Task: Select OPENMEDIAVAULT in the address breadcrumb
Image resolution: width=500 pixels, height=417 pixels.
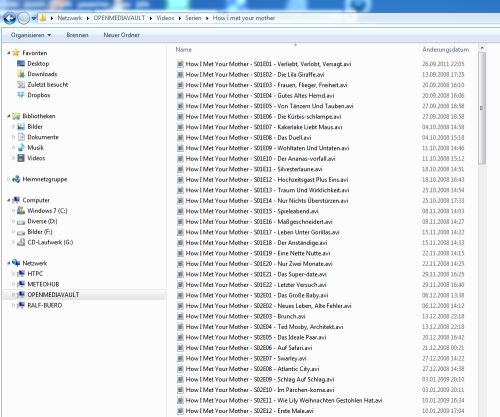Action: [x=119, y=18]
